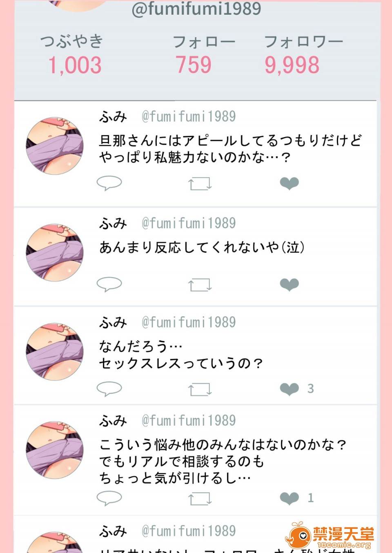The width and height of the screenshot is (392, 553).
Task: Like the なんだろう post with 3 likes
Action: coord(290,389)
